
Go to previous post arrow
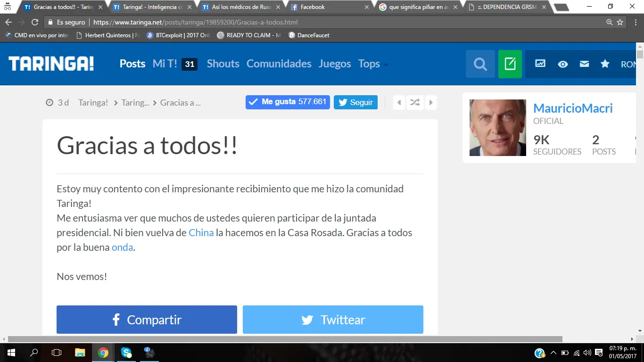coord(399,102)
